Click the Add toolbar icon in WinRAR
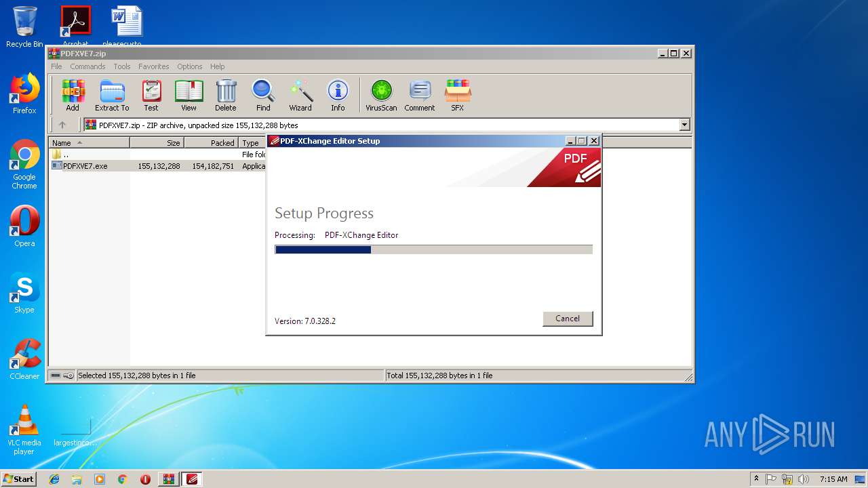 [x=73, y=95]
